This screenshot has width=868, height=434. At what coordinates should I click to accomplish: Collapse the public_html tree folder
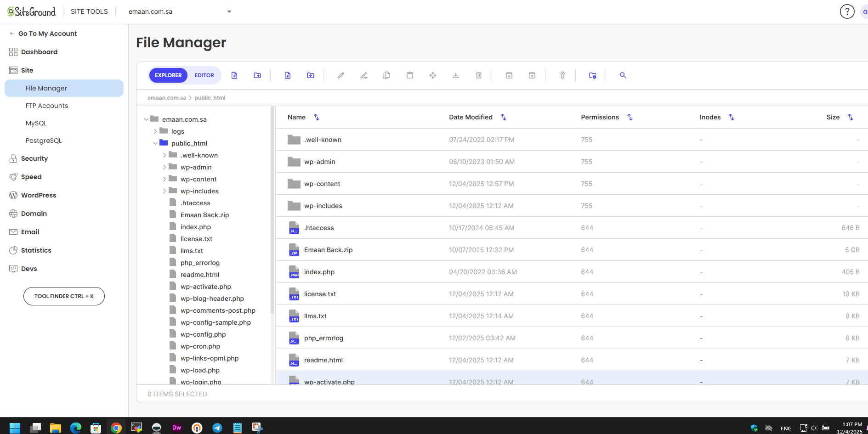pyautogui.click(x=155, y=143)
